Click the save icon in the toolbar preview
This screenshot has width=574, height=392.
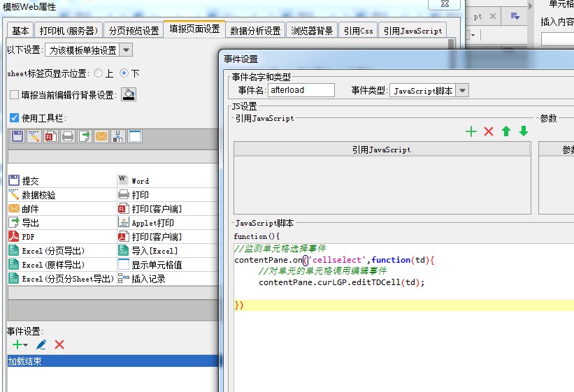[x=17, y=136]
